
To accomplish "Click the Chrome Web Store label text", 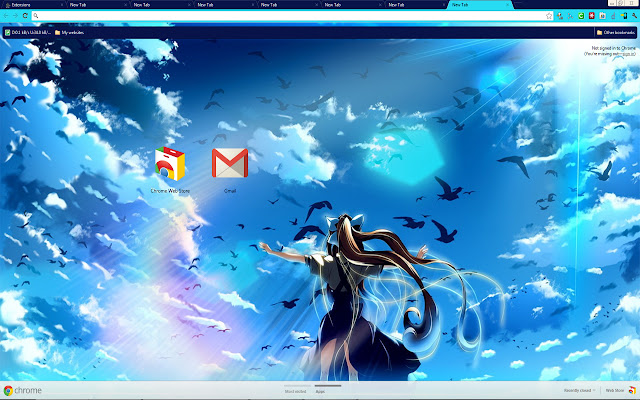I will pos(170,191).
